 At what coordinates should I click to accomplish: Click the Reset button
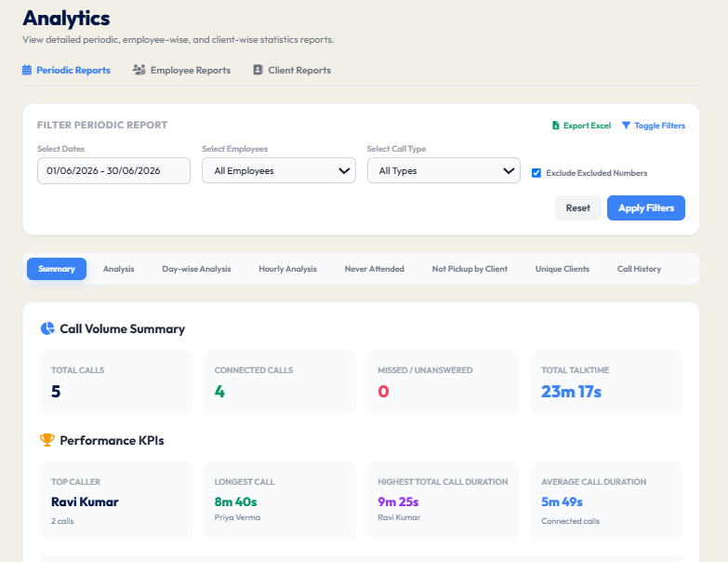578,208
